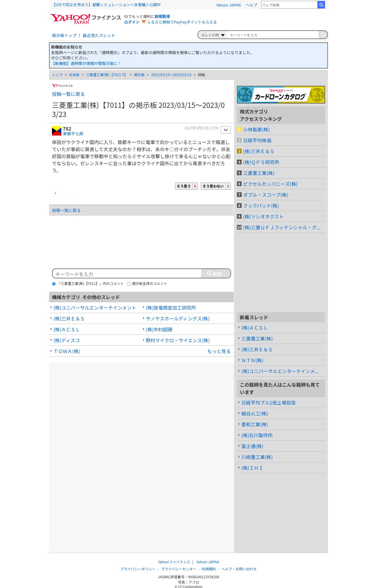Viewport: 377px width, 588px height.
Task: Focus the ウェブ検索 input field
Action: coord(289,5)
